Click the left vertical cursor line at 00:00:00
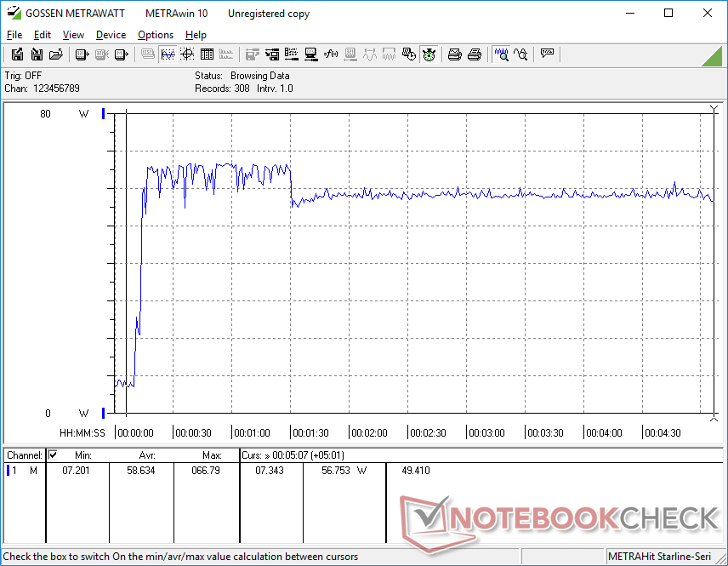728x566 pixels. tap(126, 263)
